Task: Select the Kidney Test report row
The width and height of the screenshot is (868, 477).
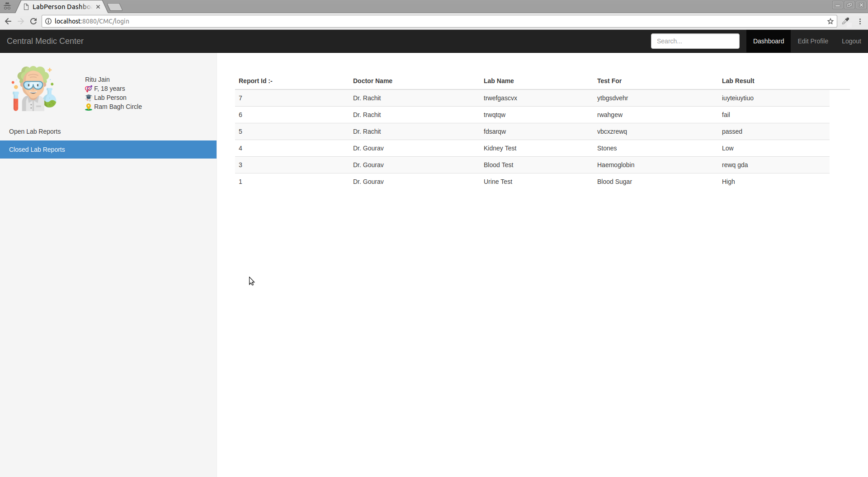Action: coord(500,148)
